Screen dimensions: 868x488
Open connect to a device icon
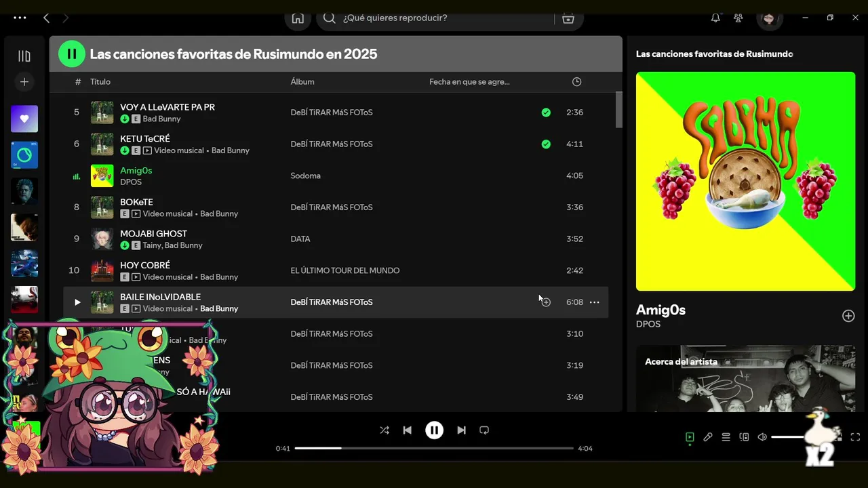(744, 437)
